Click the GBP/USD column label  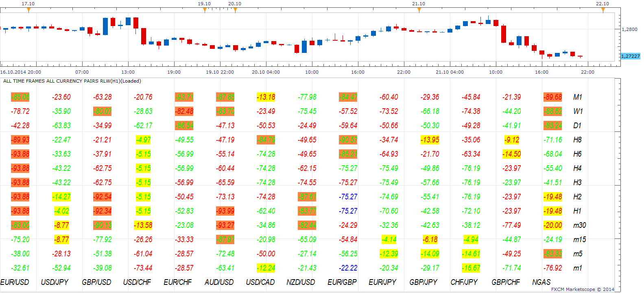coord(96,282)
